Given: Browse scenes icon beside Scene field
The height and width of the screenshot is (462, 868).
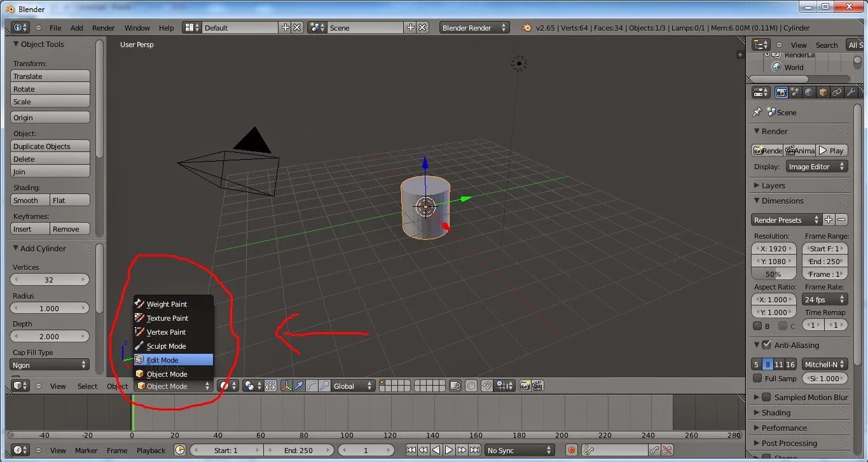Looking at the screenshot, I should click(x=317, y=27).
